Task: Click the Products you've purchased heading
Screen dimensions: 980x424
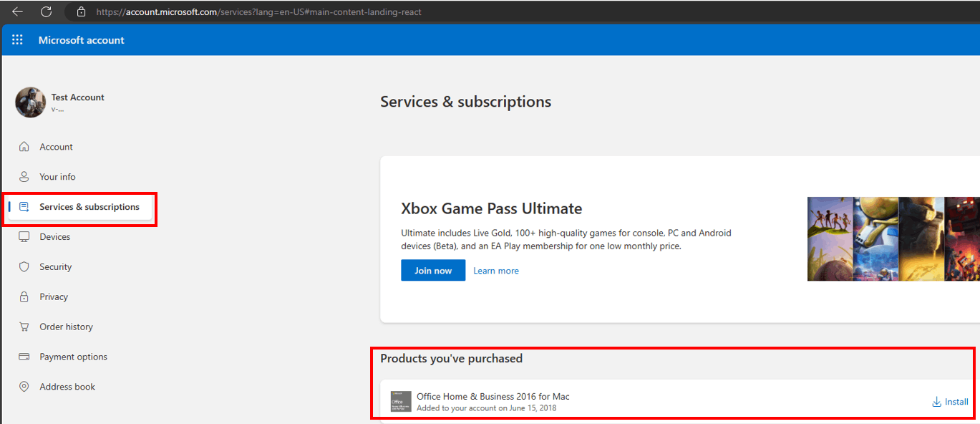Action: [x=452, y=358]
